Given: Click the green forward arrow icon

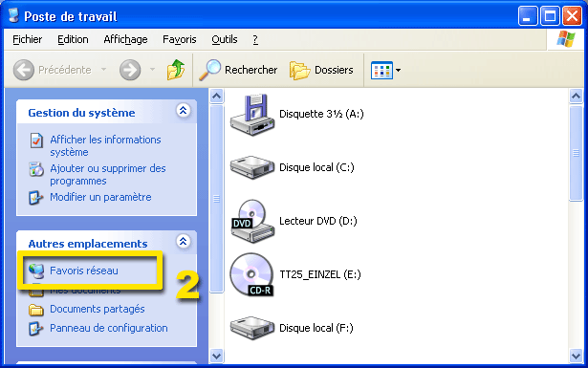Looking at the screenshot, I should [130, 70].
